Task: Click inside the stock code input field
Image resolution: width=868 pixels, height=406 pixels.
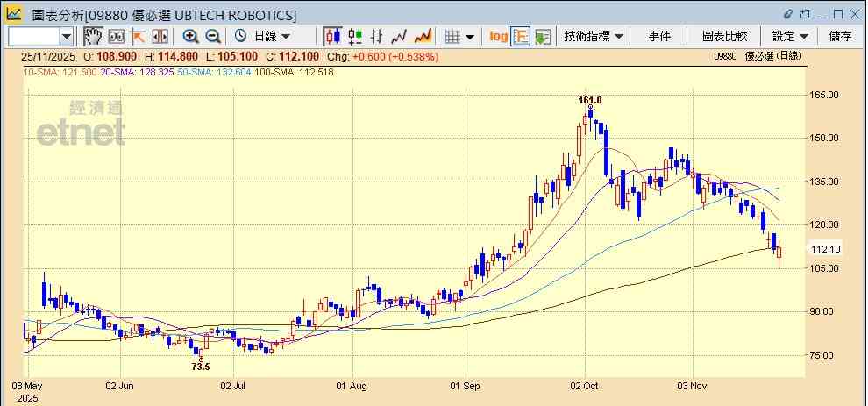Action: [x=33, y=36]
